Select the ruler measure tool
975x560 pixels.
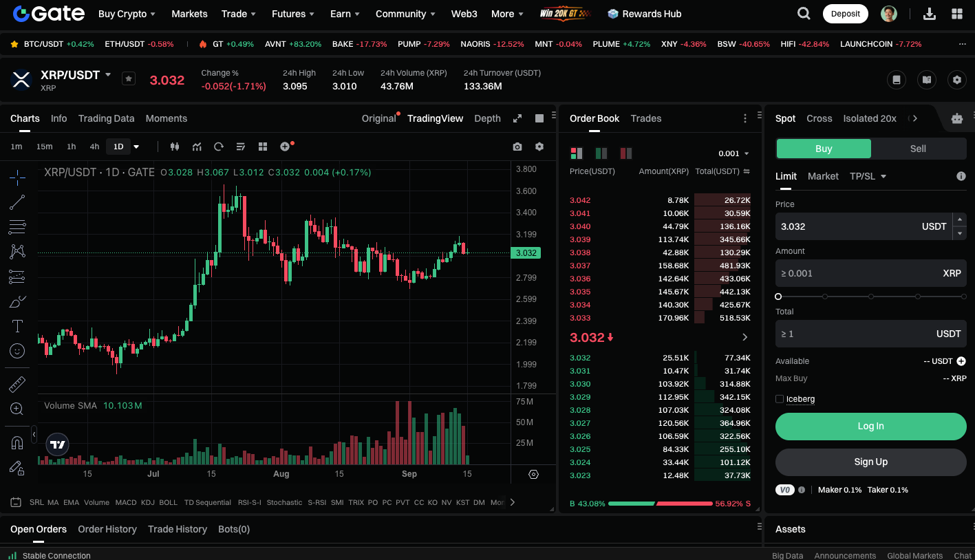click(17, 384)
